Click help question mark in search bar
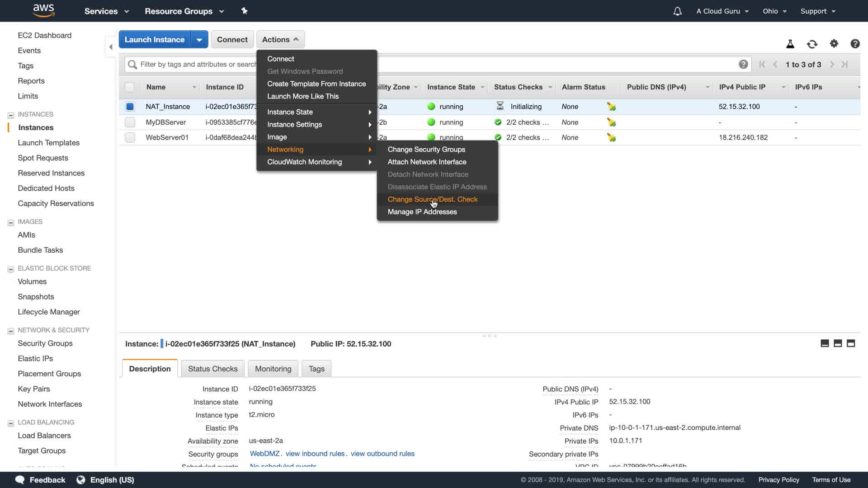 coord(743,64)
